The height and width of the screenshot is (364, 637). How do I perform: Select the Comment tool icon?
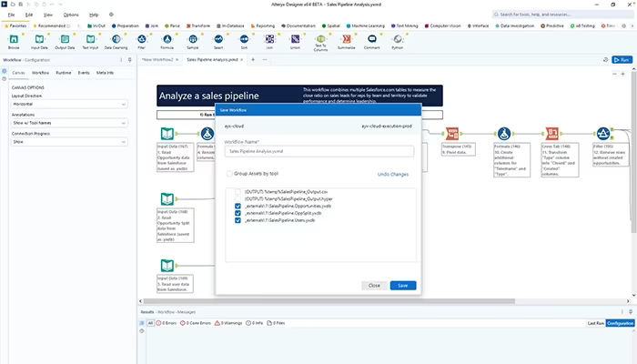(x=372, y=39)
